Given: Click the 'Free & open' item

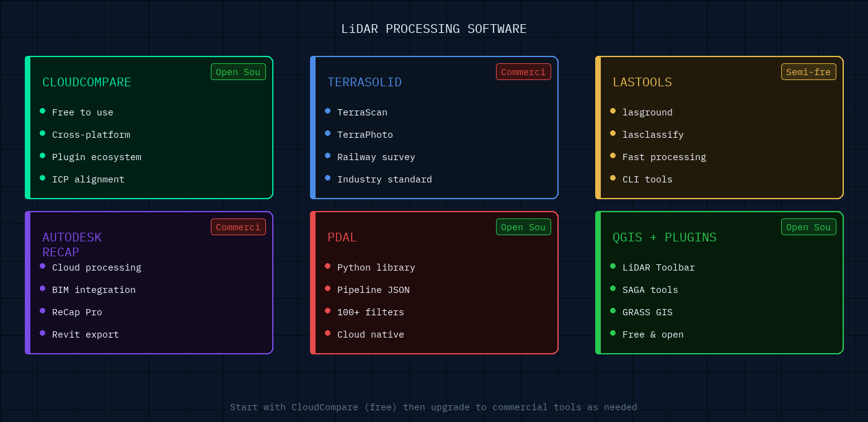Looking at the screenshot, I should pos(653,334).
